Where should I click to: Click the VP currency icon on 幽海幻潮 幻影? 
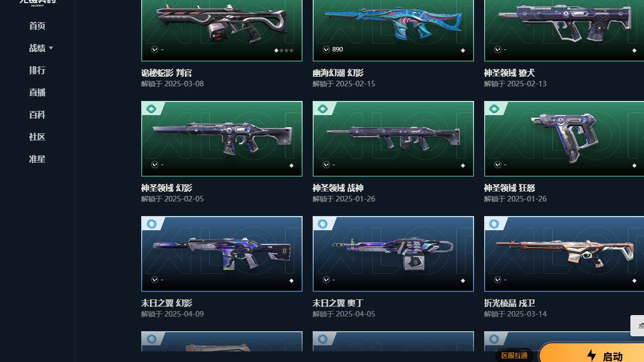point(326,49)
